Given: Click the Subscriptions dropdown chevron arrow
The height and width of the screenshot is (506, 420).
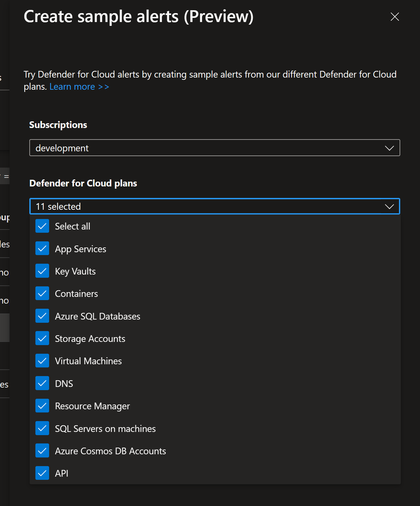Looking at the screenshot, I should pos(389,148).
